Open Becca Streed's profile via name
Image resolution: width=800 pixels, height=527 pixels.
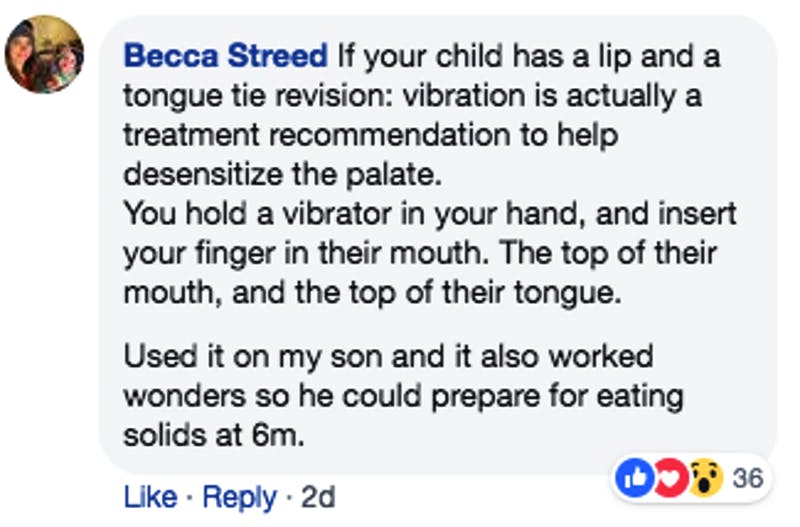(x=225, y=55)
